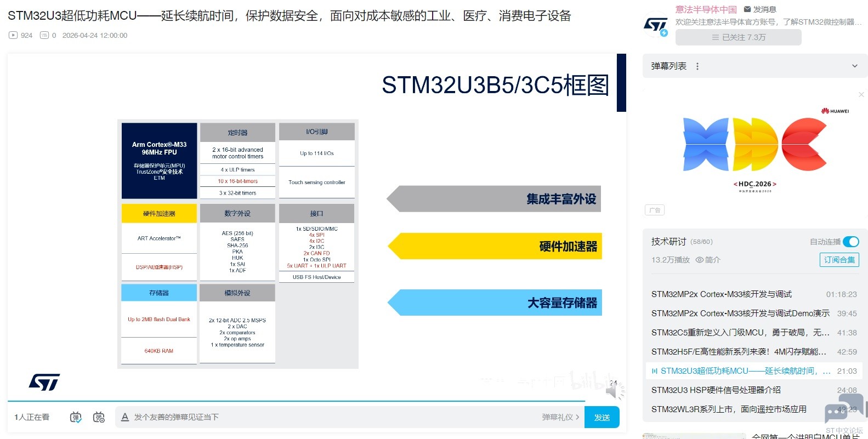Viewport: 868px width, 439px height.
Task: Click the publish date 2026-04-24
Action: [x=95, y=35]
